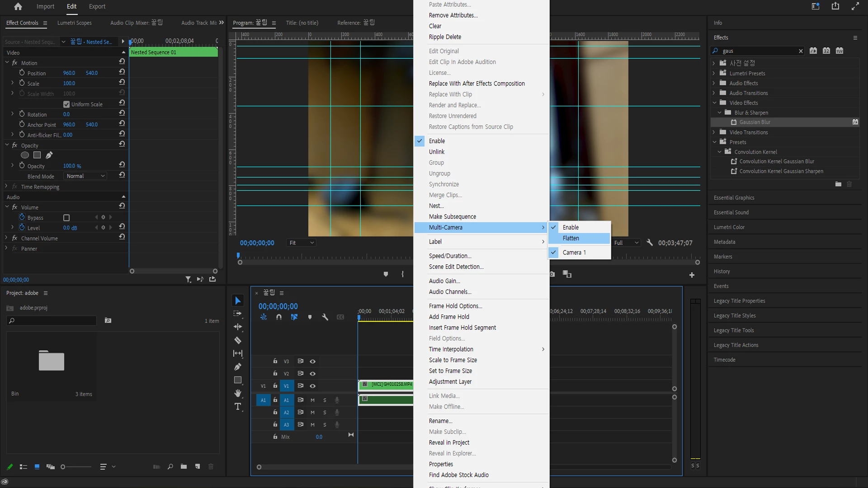Toggle the Volume Bypass checkbox
This screenshot has width=868, height=488.
(66, 218)
